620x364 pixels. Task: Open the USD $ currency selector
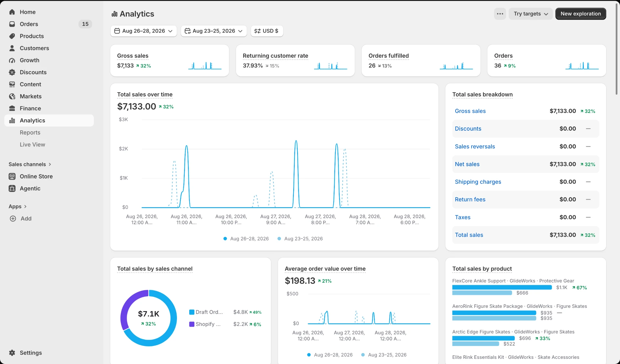[x=267, y=31]
